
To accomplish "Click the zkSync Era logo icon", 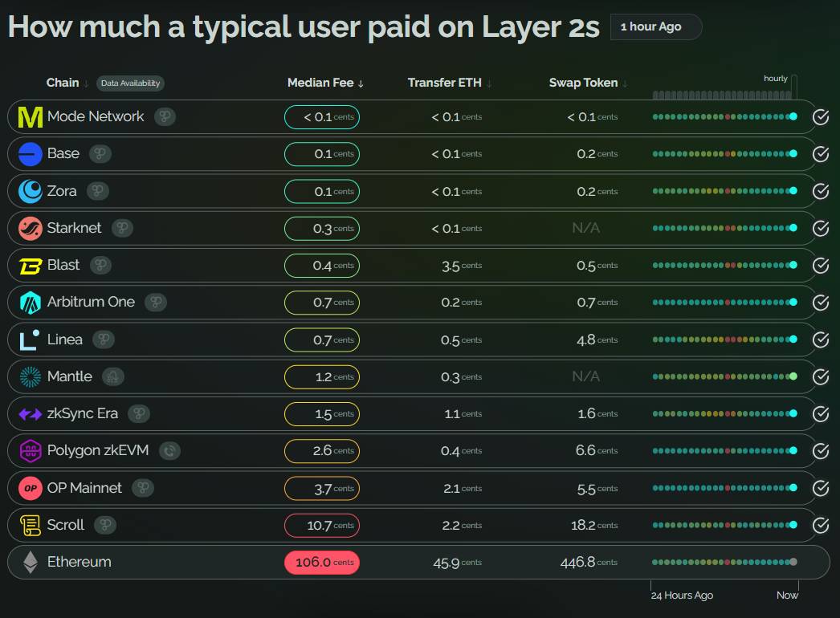I will point(30,414).
